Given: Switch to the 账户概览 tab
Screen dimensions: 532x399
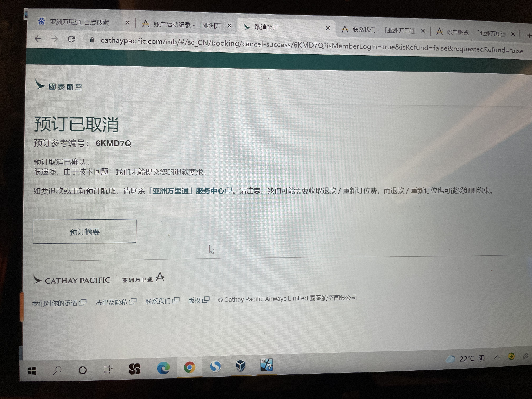Looking at the screenshot, I should [475, 33].
